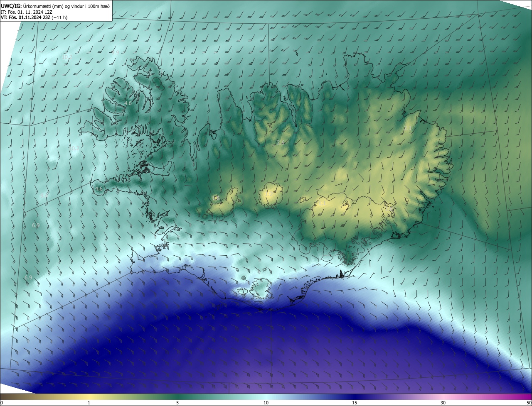Click the '2.6' value label on the map
This screenshot has width=532, height=406.
click(281, 142)
